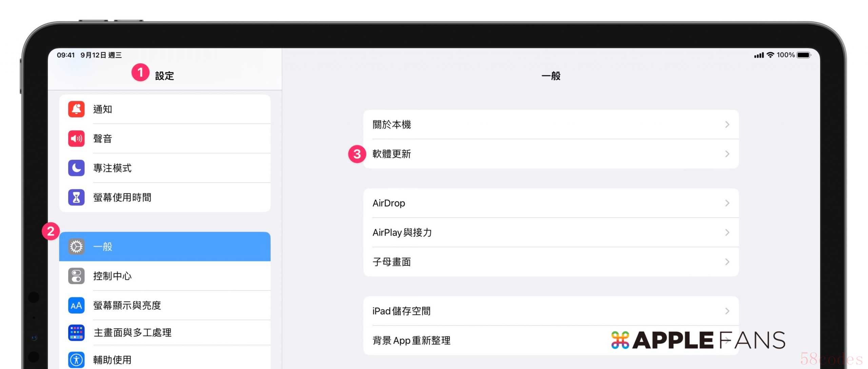This screenshot has width=868, height=369.
Task: Select 螢幕顯示與亮度 in the sidebar
Action: [x=127, y=306]
